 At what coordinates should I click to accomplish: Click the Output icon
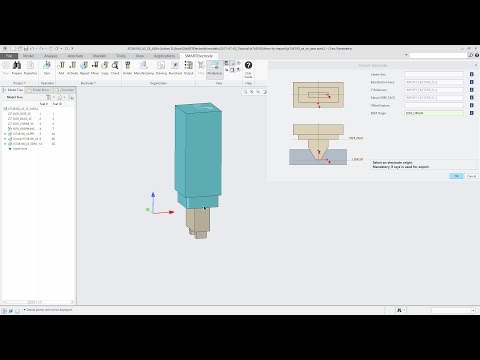[x=189, y=68]
